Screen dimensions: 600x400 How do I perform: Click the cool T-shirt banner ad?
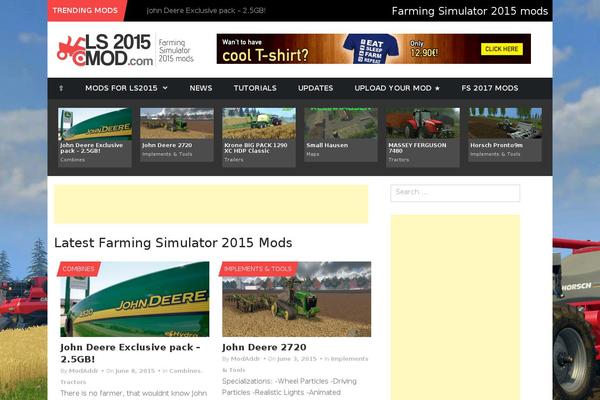373,49
